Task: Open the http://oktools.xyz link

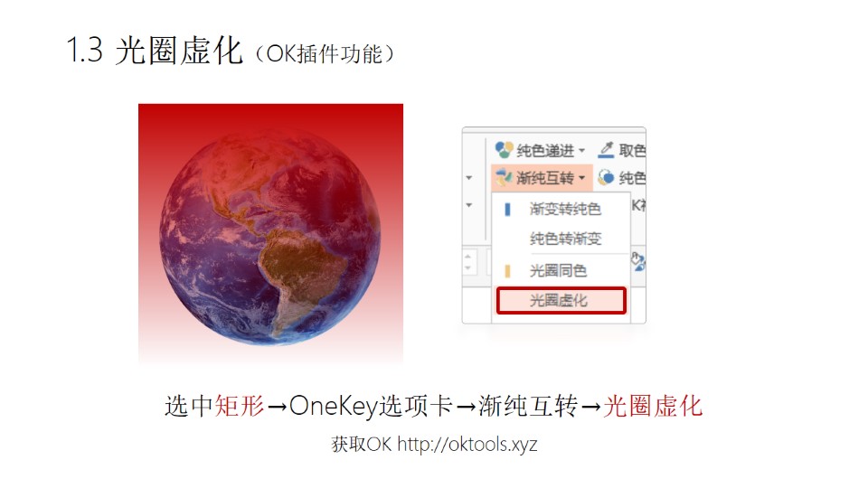Action: click(467, 445)
